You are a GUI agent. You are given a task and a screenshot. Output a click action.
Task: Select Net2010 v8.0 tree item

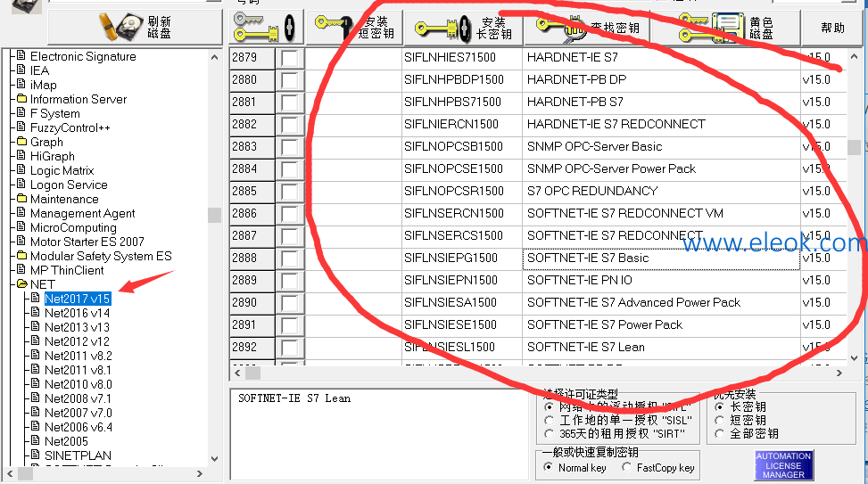point(78,384)
